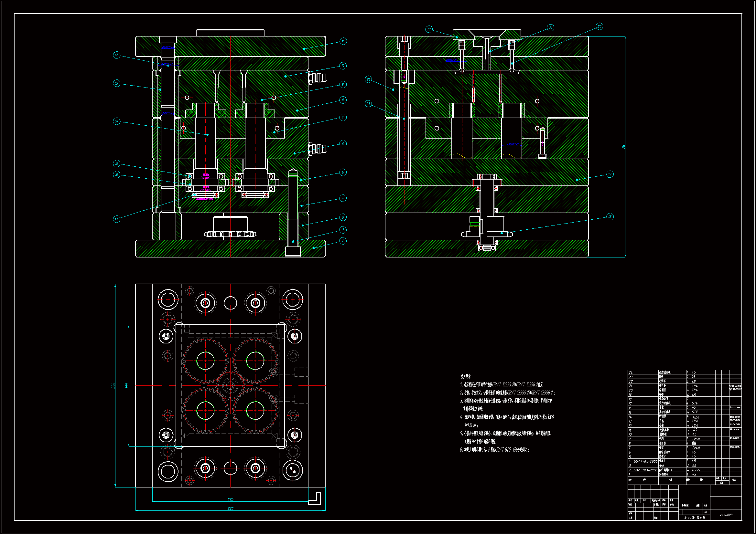The image size is (756, 534).
Task: Click part balloon number 1
Action: click(x=343, y=241)
